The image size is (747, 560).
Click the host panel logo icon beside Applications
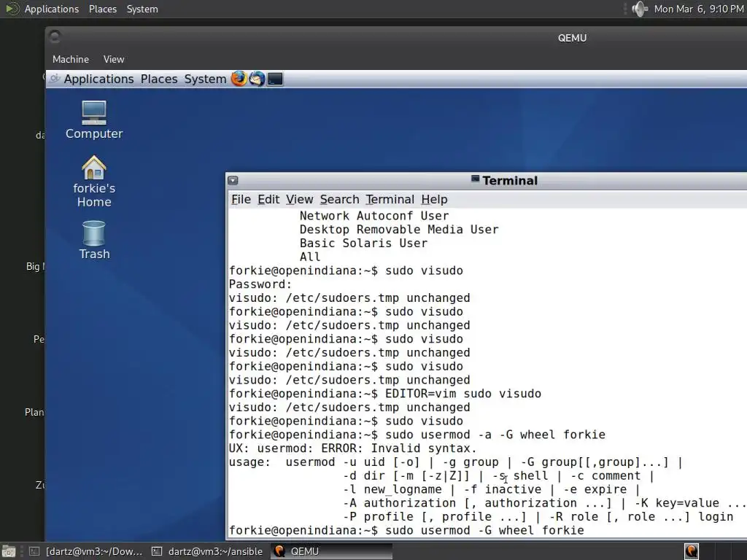coord(12,9)
